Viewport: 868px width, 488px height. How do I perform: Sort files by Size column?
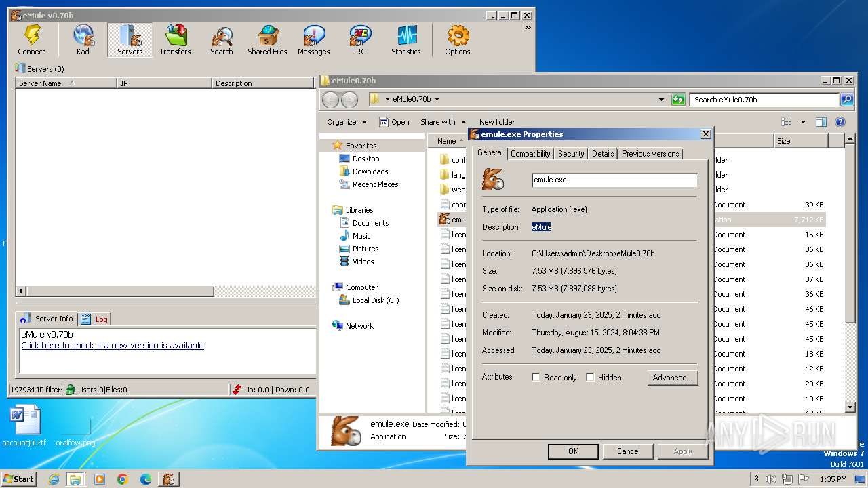801,141
